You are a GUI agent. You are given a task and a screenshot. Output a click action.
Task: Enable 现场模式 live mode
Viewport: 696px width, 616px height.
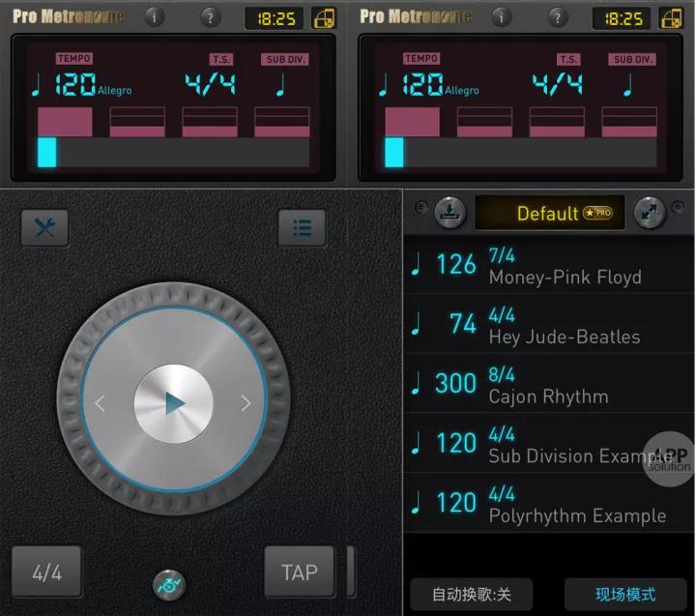[625, 594]
